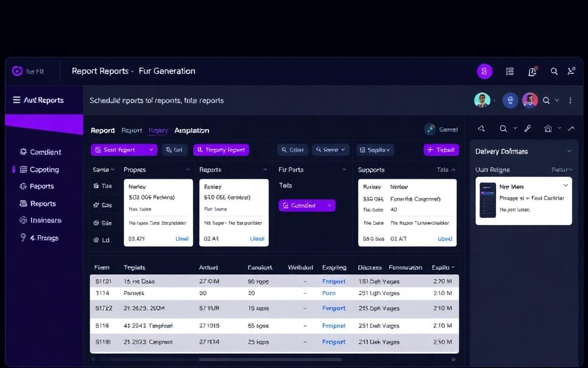
Task: Open 4. Frangs sidebar item
Action: [x=40, y=237]
